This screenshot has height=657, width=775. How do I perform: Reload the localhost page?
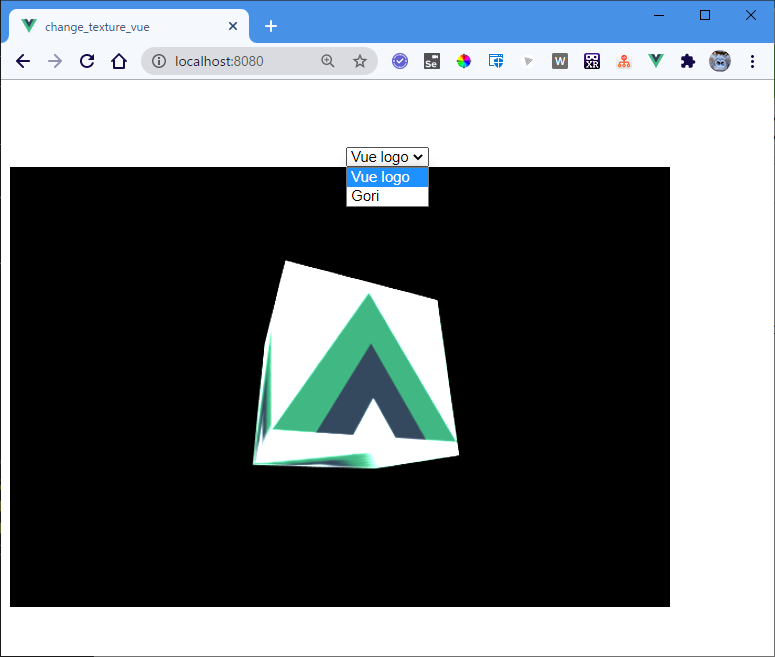pyautogui.click(x=87, y=61)
